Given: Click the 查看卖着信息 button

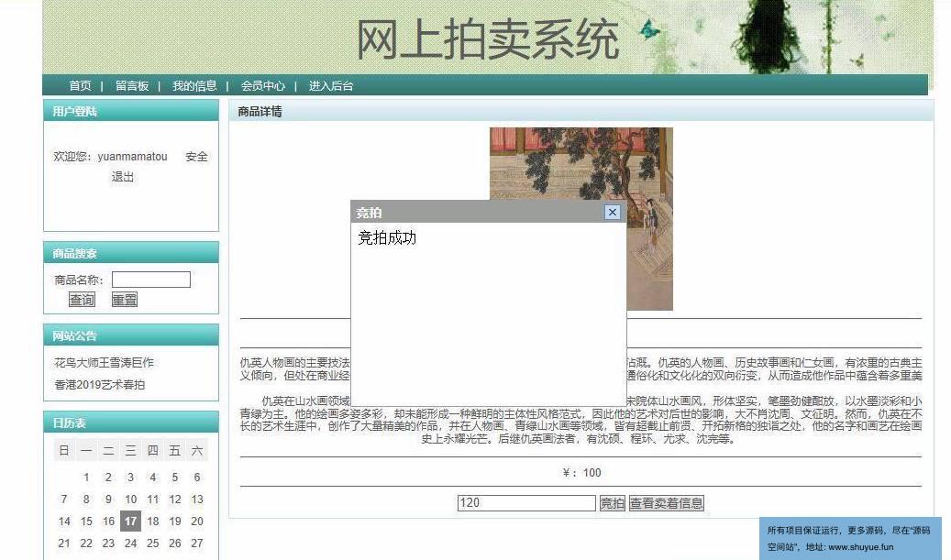Looking at the screenshot, I should pos(667,503).
